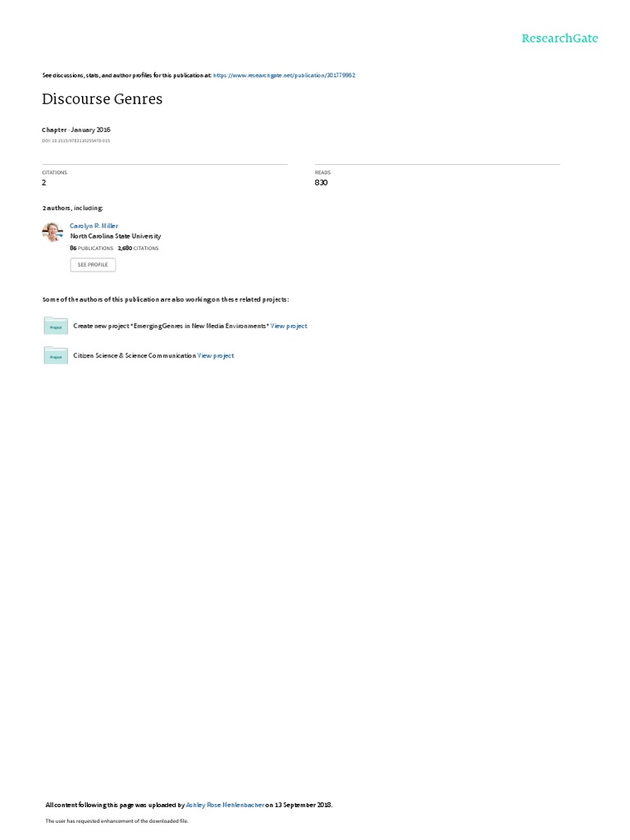This screenshot has height=840, width=630.
Task: Click the 86 publications stat
Action: tap(92, 248)
